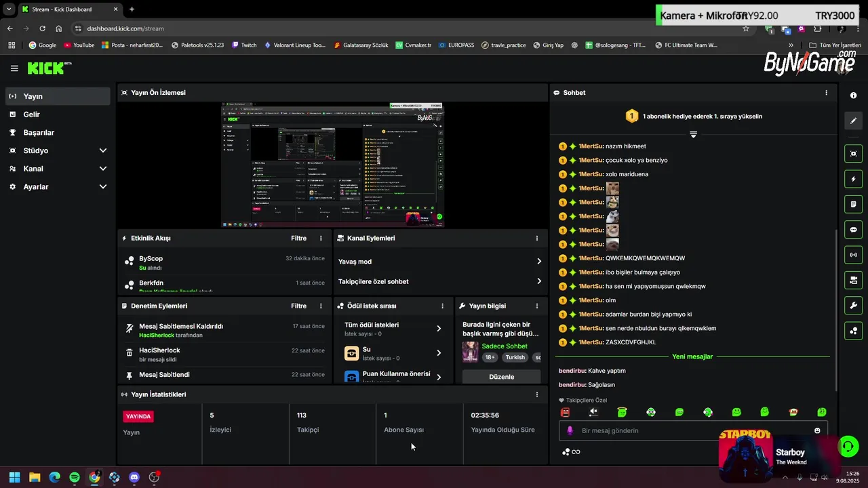This screenshot has height=488, width=868.
Task: Click the info icon in right sidebar
Action: (x=854, y=96)
